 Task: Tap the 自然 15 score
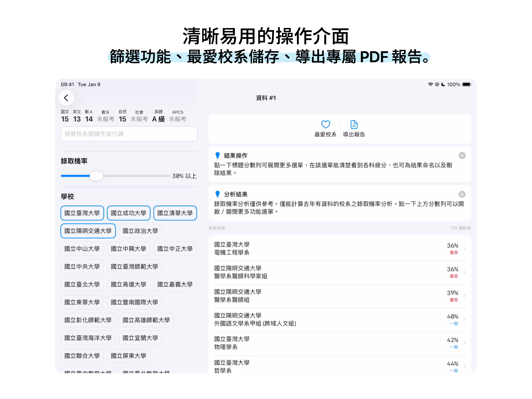click(122, 116)
